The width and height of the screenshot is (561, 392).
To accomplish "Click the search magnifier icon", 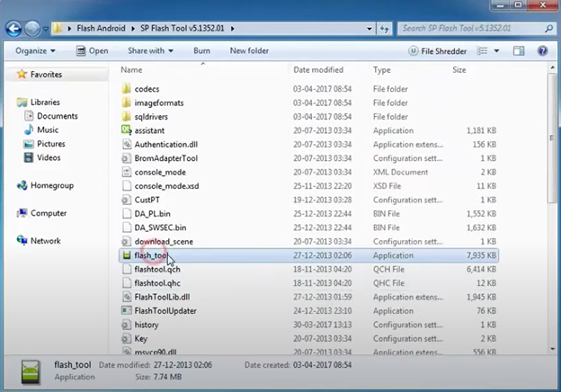I will (548, 28).
